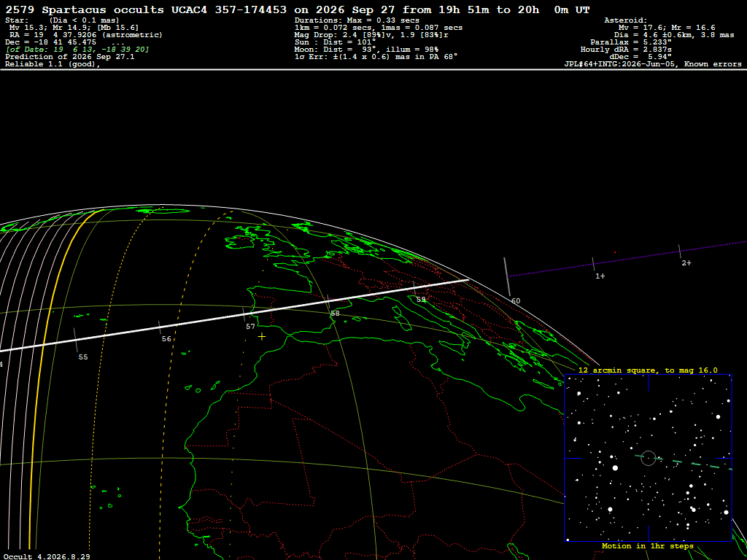The height and width of the screenshot is (560, 747).
Task: Click the 'Motion in 1hr steps' caption
Action: coord(648,546)
